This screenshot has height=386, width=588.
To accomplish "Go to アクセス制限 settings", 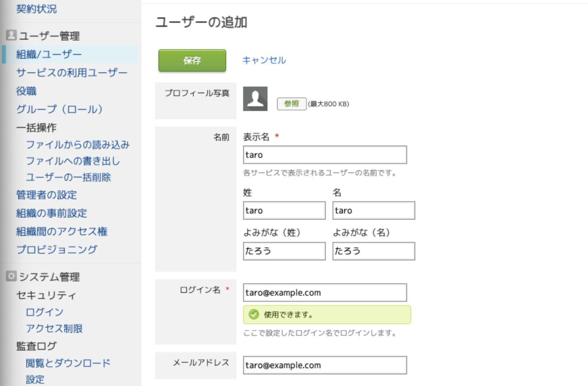I will 54,329.
